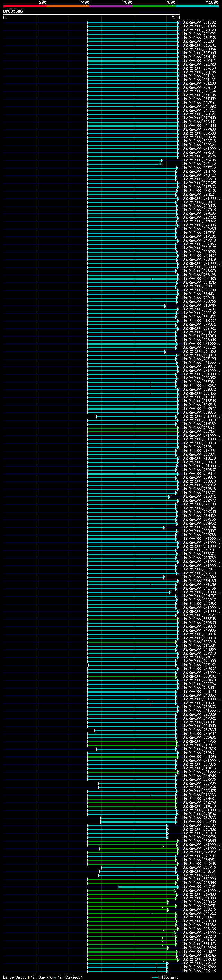This screenshot has width=222, height=980.
Task: Click the white query length bar
Action: tap(92, 14)
